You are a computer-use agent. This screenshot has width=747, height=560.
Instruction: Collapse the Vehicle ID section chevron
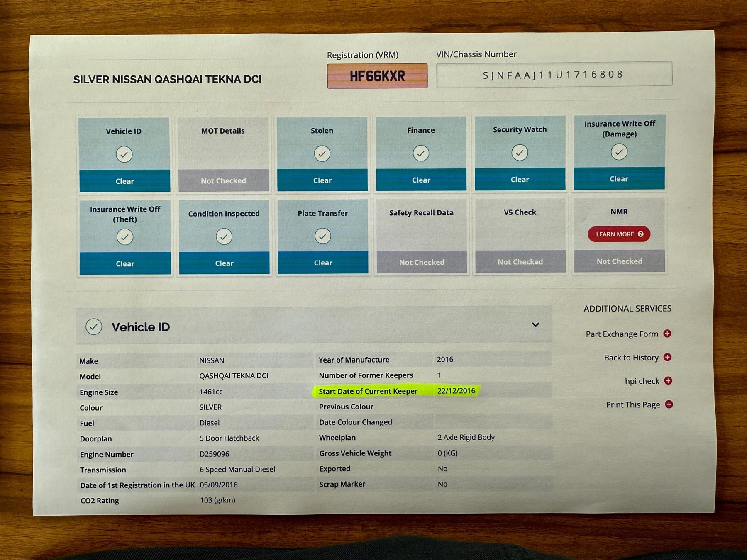point(536,325)
